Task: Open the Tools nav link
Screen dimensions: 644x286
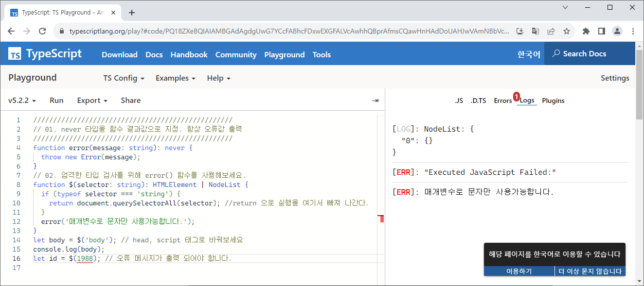Action: (x=322, y=55)
